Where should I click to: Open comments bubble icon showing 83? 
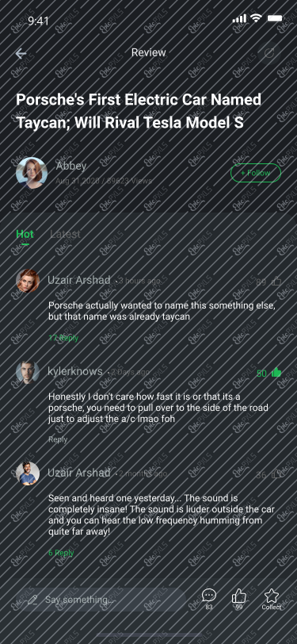[209, 595]
